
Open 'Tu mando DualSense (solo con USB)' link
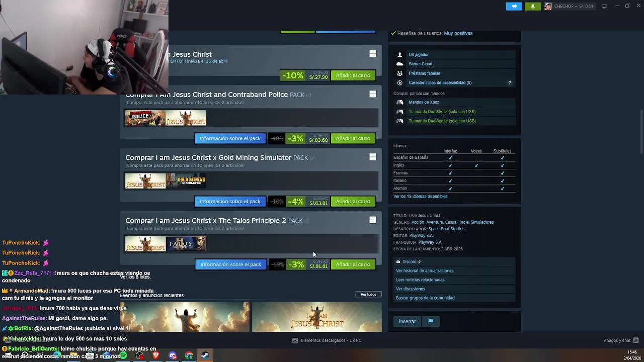point(442,121)
